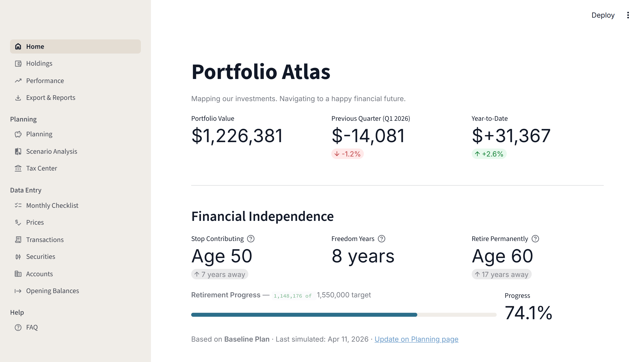Click the Holdings briefcase icon

[18, 63]
